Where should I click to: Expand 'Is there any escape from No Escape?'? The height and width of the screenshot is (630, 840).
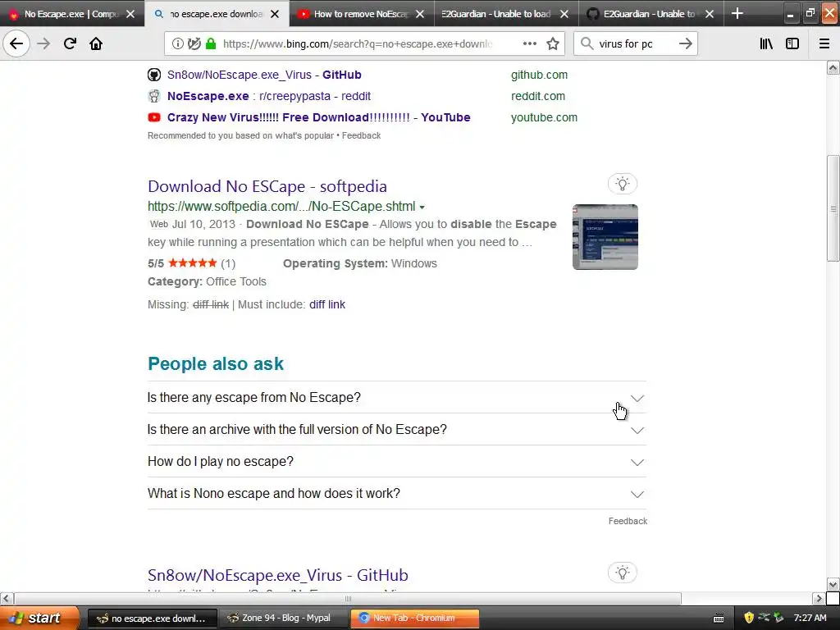tap(396, 398)
